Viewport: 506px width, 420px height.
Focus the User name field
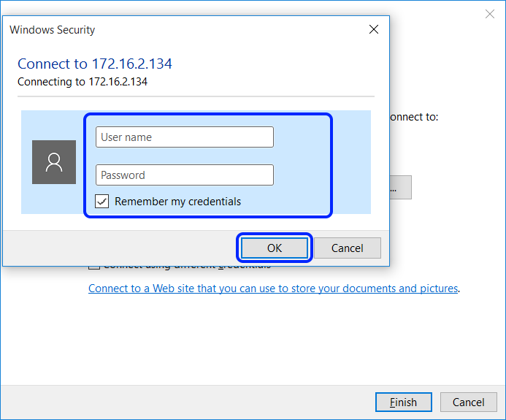pos(185,137)
